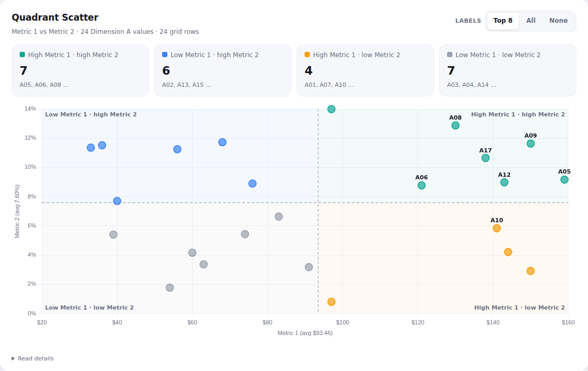Click the gray point nearest $90 Metric 1
Viewport: 588px width, 371px height.
pos(309,267)
